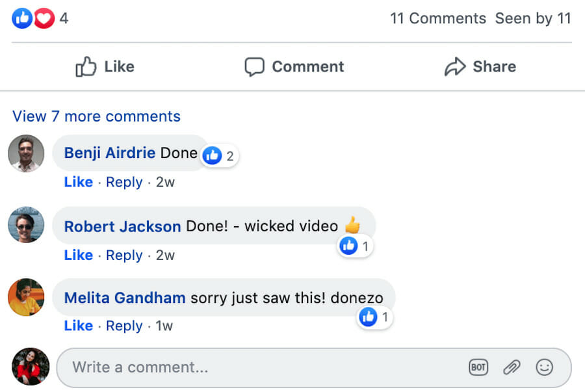585x392 pixels.
Task: Focus the Write a comment field
Action: tap(314, 367)
